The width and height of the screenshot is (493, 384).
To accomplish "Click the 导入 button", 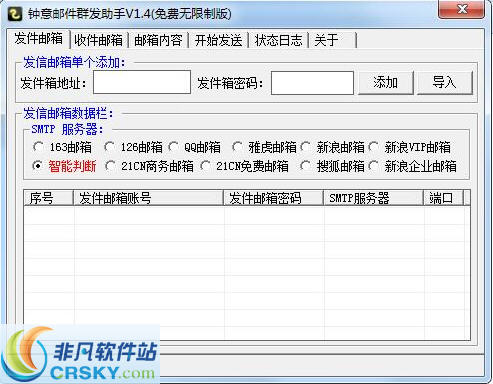I will coord(445,82).
